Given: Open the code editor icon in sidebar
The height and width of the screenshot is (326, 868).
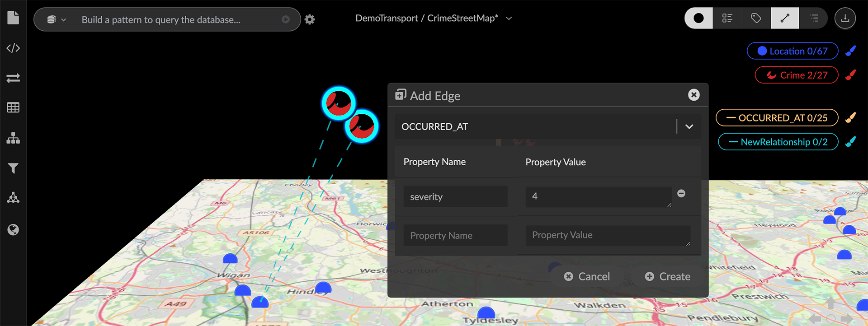Looking at the screenshot, I should click(13, 48).
